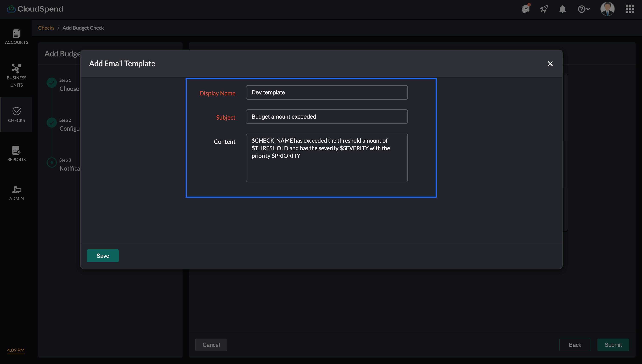Click the 4:09 PM time link
The image size is (642, 364).
click(x=16, y=350)
